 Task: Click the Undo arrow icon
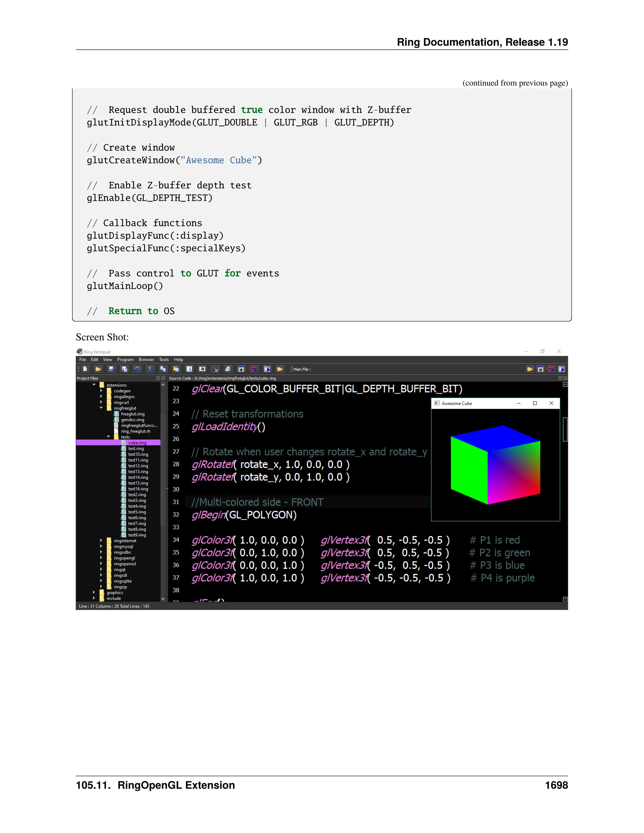[137, 369]
